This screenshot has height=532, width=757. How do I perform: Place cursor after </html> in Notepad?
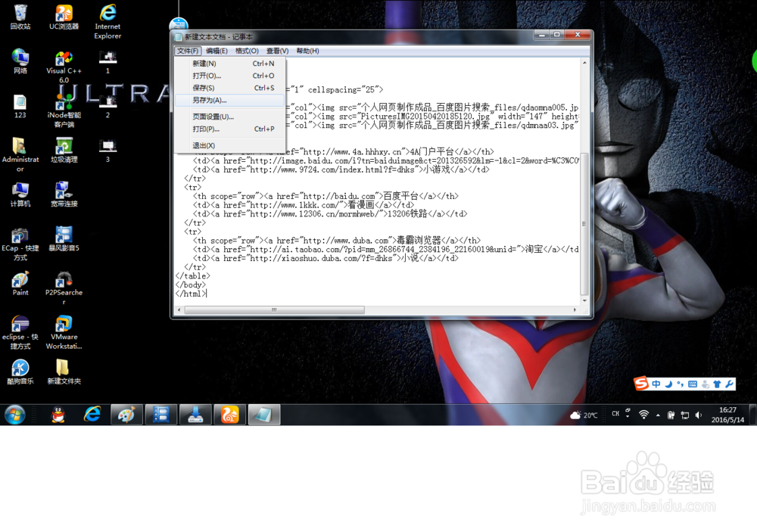tap(207, 294)
